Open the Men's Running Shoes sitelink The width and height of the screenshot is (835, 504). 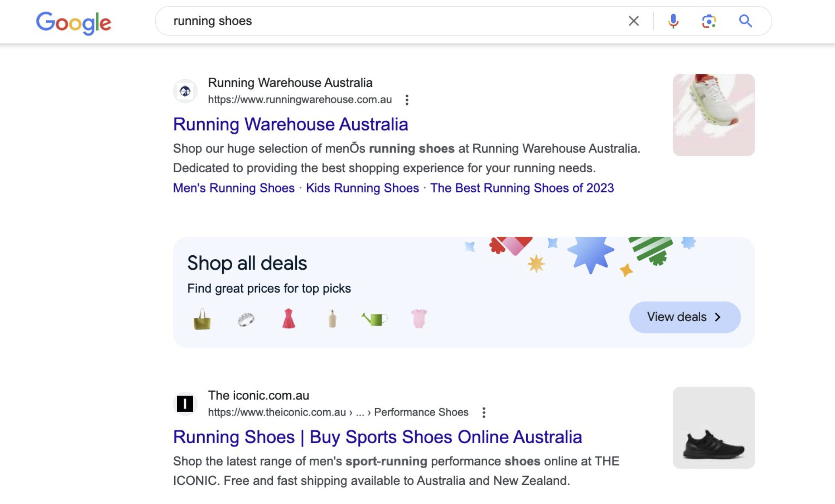click(233, 188)
